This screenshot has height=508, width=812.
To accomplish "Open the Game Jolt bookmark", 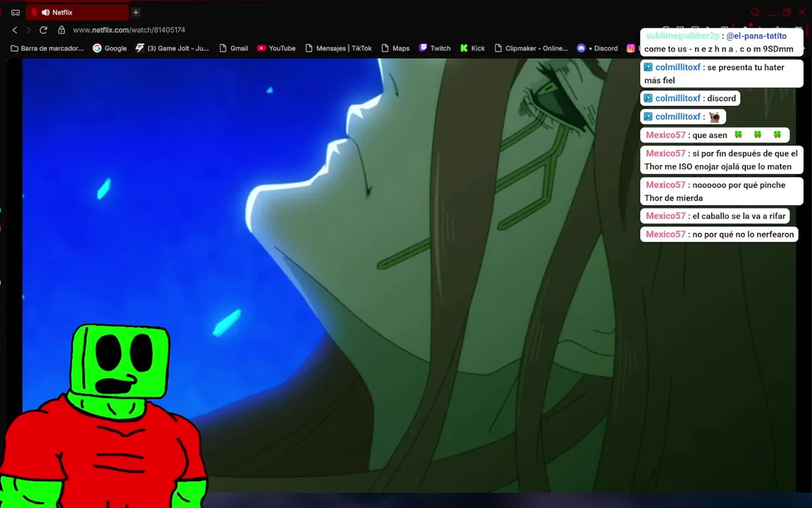I will [172, 48].
